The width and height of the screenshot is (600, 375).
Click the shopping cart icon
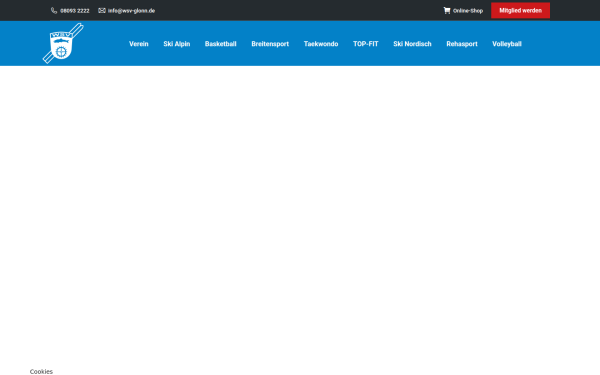click(447, 11)
